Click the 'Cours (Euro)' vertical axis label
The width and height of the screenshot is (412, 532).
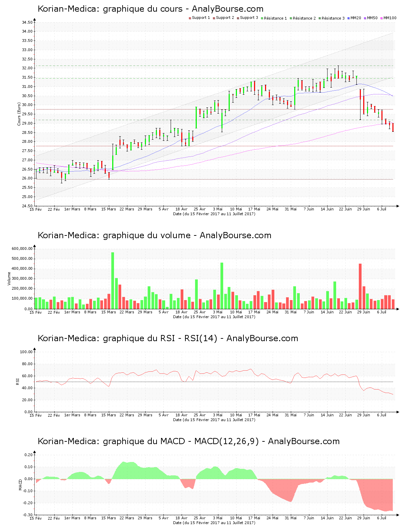[19, 114]
